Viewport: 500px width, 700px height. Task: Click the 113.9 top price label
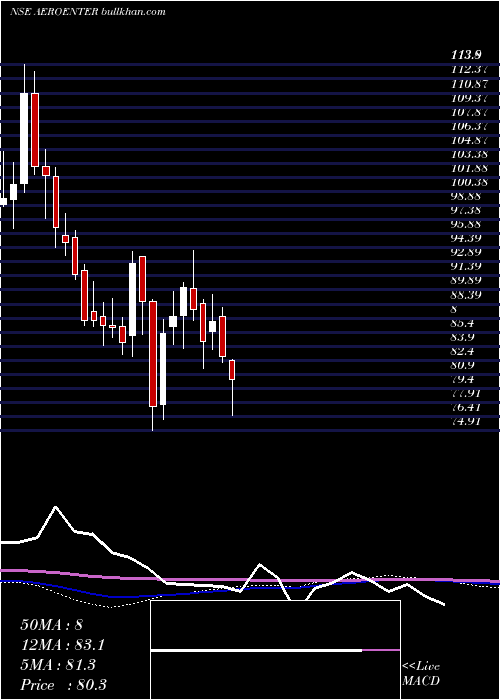point(466,55)
